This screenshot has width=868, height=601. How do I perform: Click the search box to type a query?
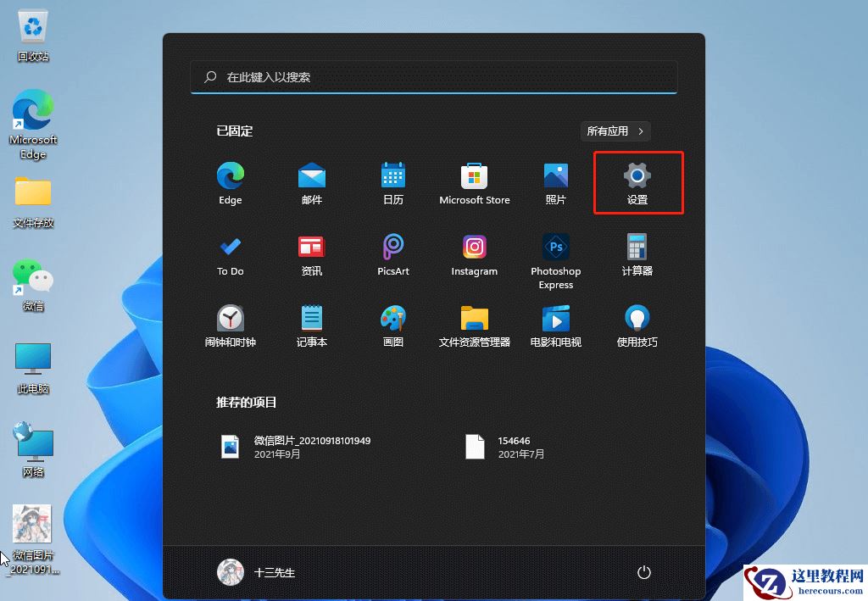(434, 76)
